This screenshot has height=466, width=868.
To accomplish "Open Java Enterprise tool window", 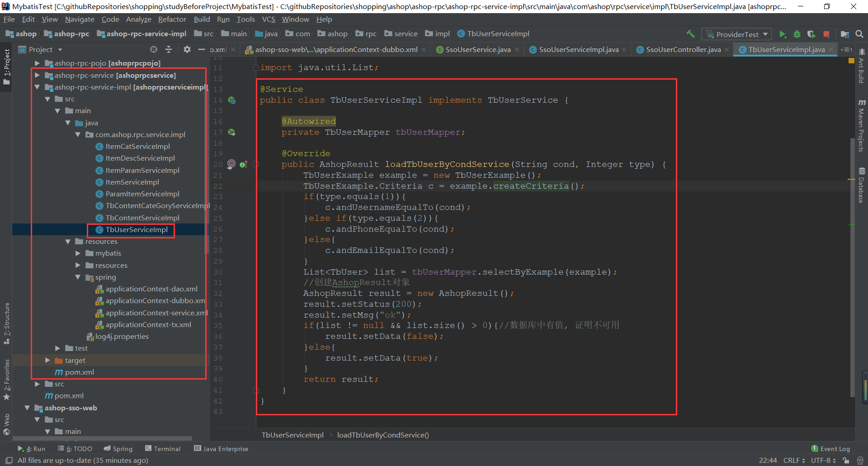I will 221,449.
